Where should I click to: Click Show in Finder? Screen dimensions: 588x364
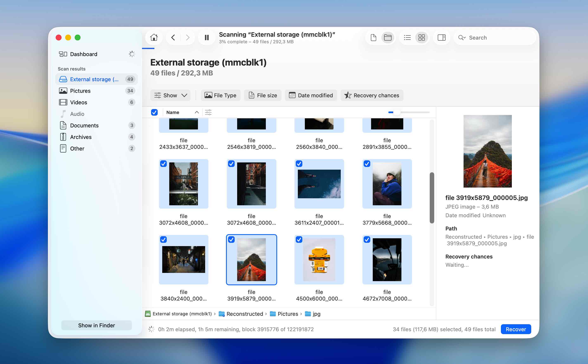(x=96, y=325)
